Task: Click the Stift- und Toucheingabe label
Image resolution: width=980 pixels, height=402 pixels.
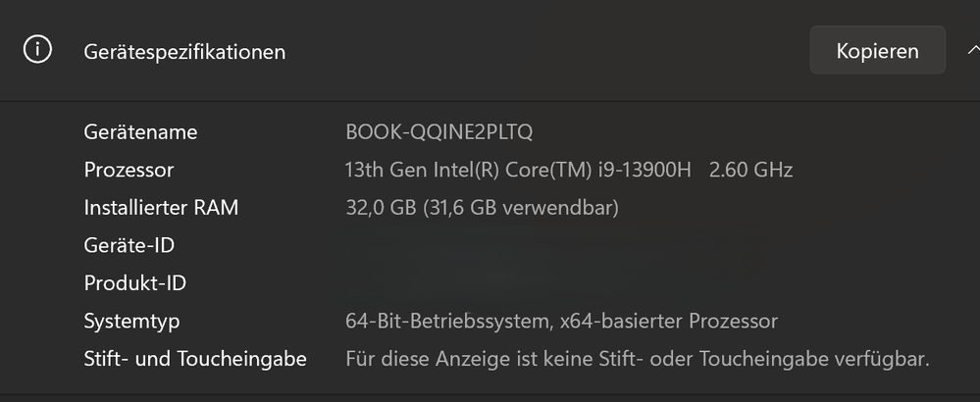Action: [195, 359]
